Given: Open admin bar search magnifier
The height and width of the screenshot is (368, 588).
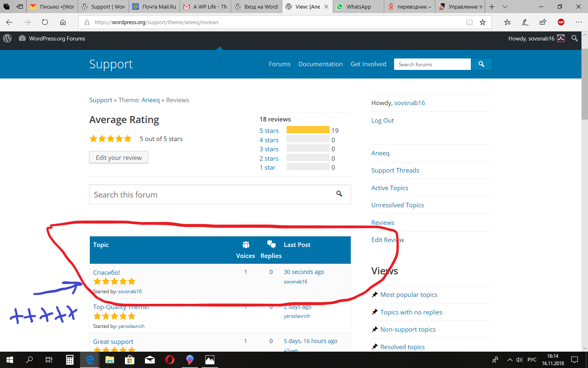Looking at the screenshot, I should 575,38.
